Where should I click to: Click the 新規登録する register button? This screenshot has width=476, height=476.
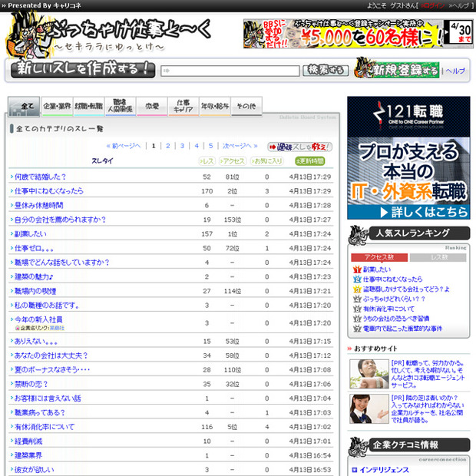397,70
